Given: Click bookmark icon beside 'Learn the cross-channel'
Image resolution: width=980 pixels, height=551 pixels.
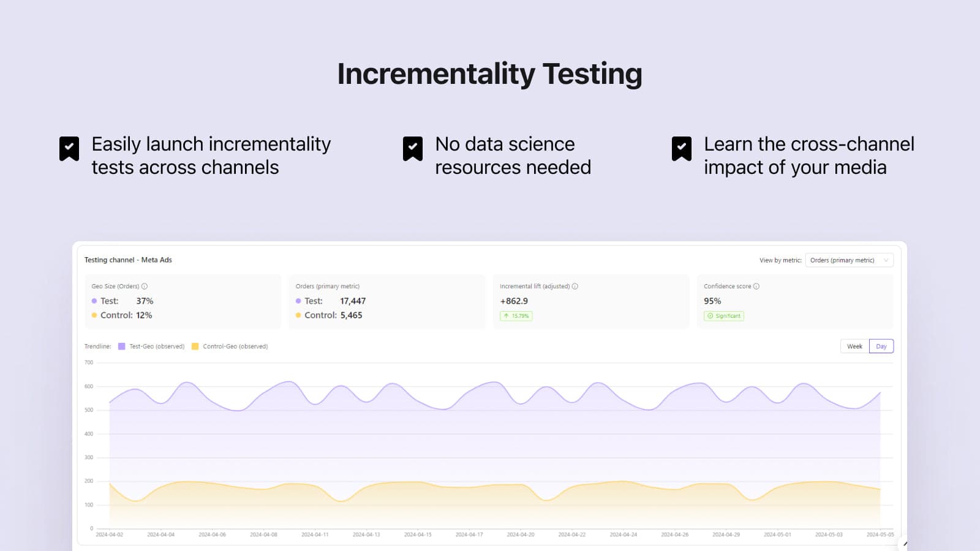Looking at the screenshot, I should 682,148.
